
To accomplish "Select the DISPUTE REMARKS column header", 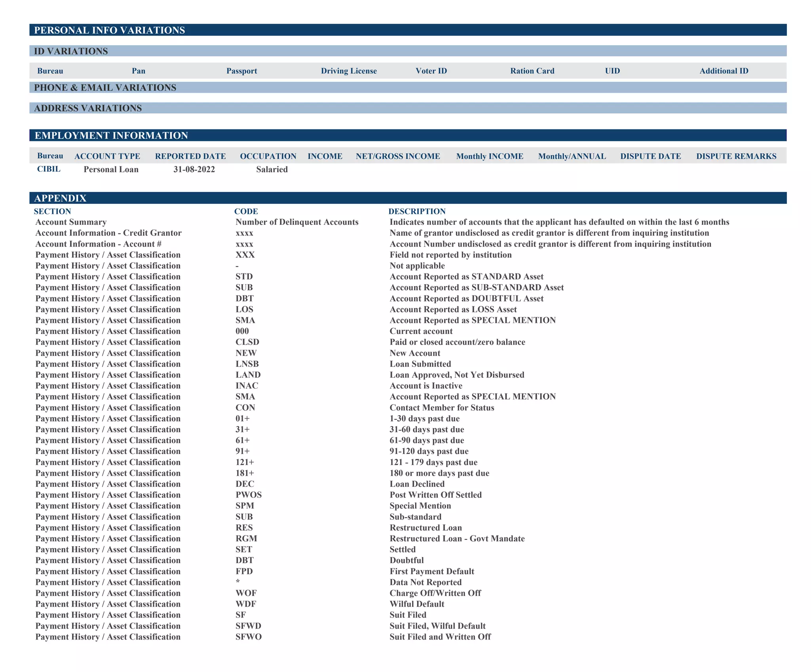I will coord(737,156).
